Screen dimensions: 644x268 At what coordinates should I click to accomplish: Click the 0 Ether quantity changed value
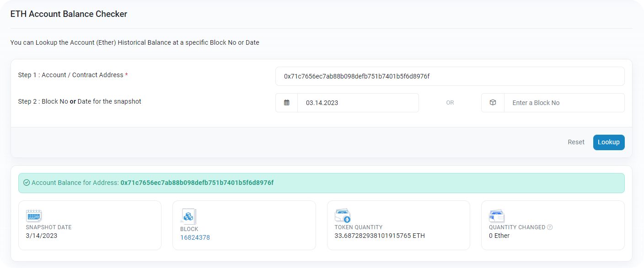coord(499,236)
